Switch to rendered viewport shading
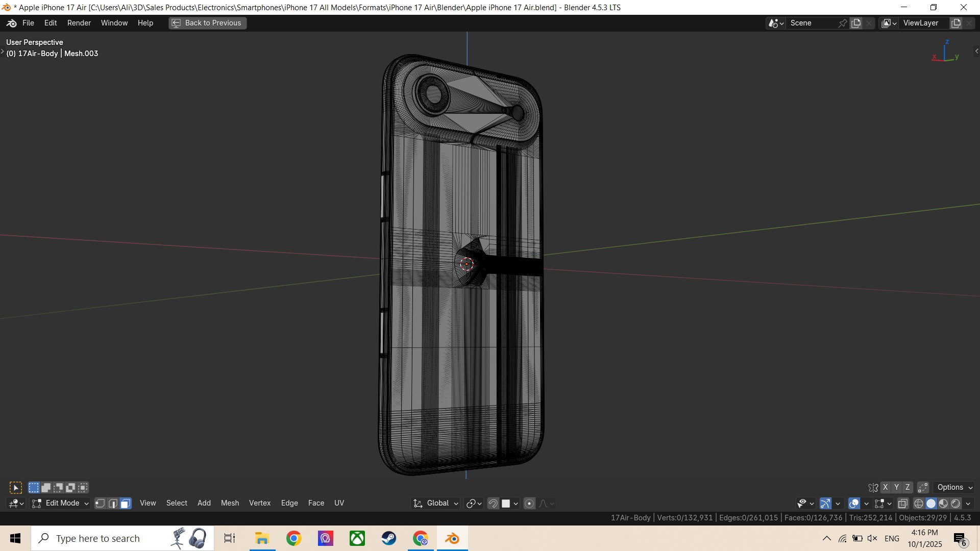This screenshot has width=980, height=551. point(955,504)
